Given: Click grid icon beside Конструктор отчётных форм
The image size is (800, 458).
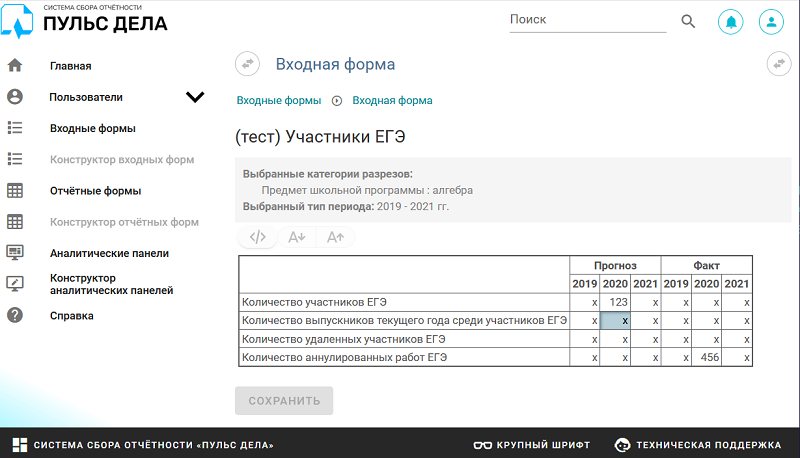Looking at the screenshot, I should [x=15, y=222].
